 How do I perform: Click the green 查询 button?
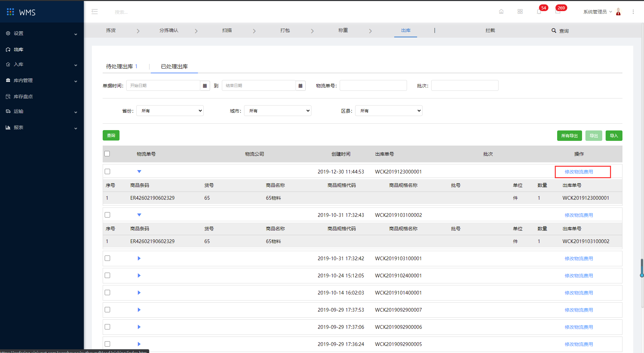pos(111,135)
